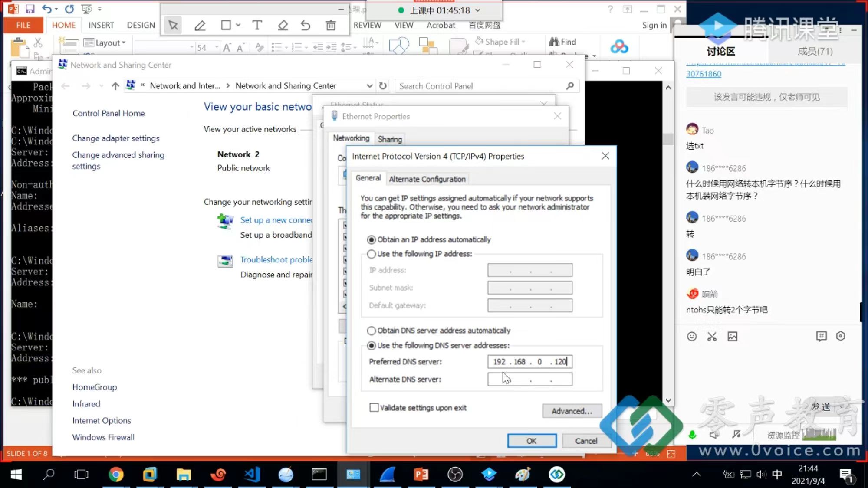The image size is (868, 488).
Task: Click the refresh icon beside address bar
Action: coord(382,86)
